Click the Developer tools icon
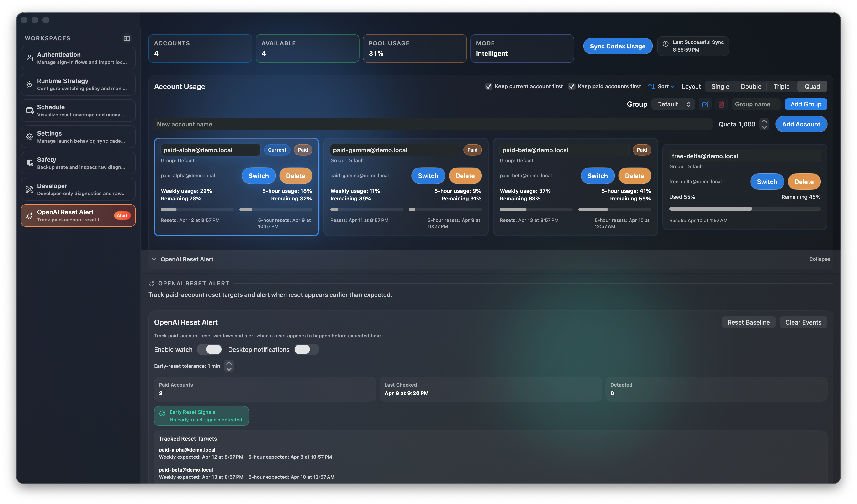The width and height of the screenshot is (857, 504). [30, 189]
